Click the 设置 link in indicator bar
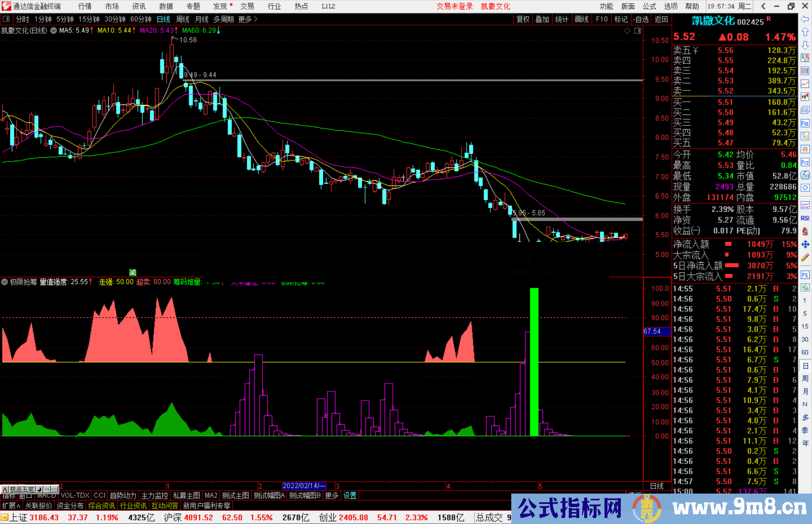Screen dimensions: 812x524 350,495
